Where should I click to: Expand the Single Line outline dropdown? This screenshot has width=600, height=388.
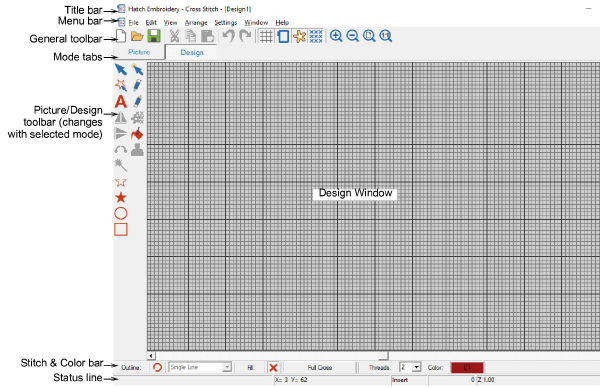[227, 367]
